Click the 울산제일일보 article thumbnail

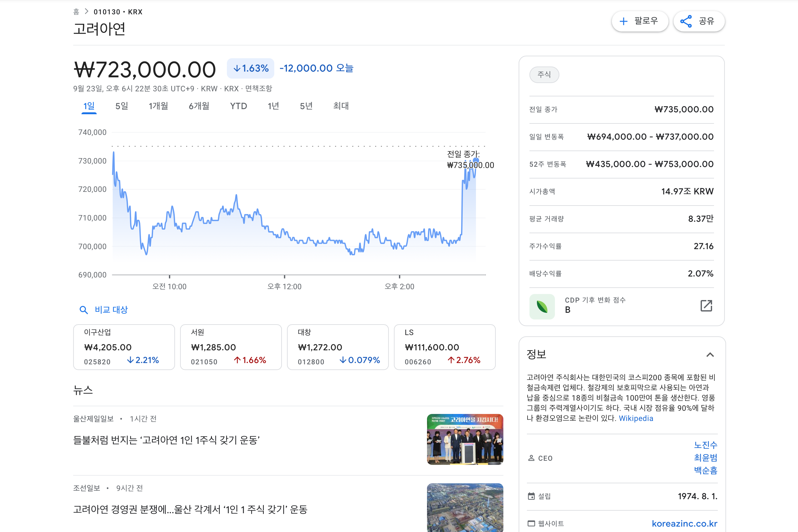(x=465, y=439)
